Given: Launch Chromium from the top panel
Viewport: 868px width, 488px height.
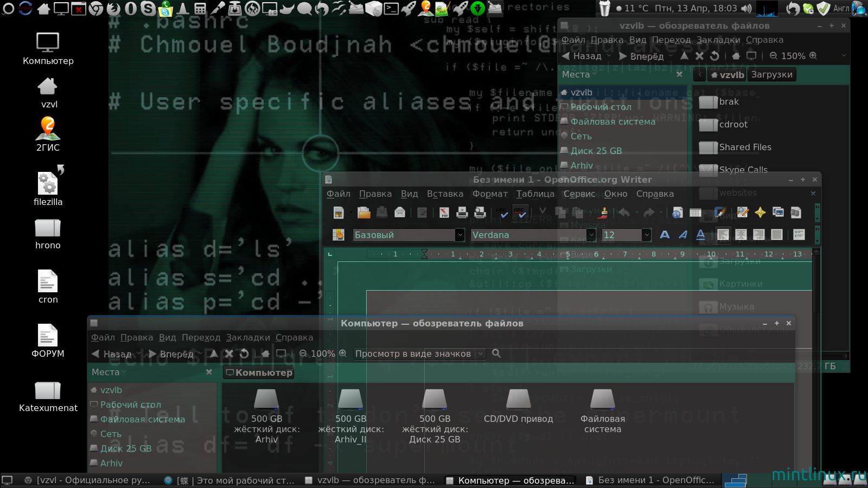Looking at the screenshot, I should [96, 8].
